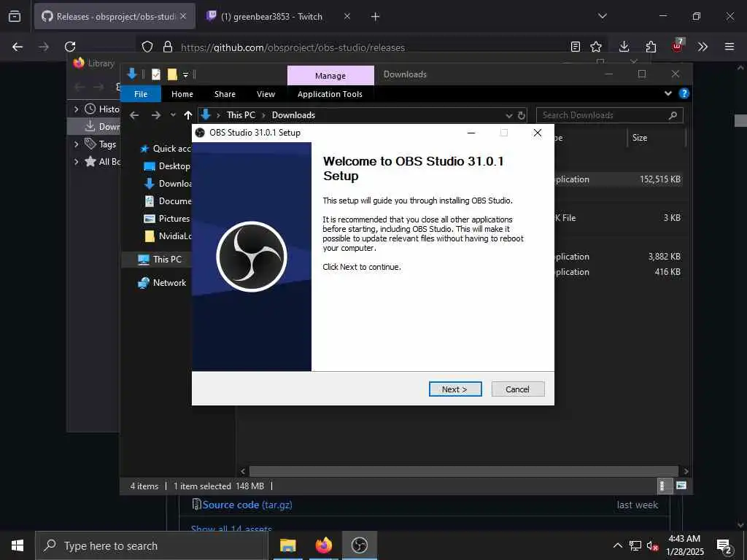Open Firefox downloads panel
Screen dimensions: 747x560
tap(624, 47)
